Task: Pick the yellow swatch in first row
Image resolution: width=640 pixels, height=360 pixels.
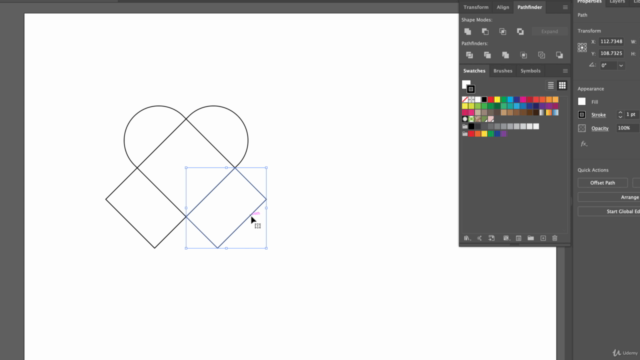Action: pos(497,100)
